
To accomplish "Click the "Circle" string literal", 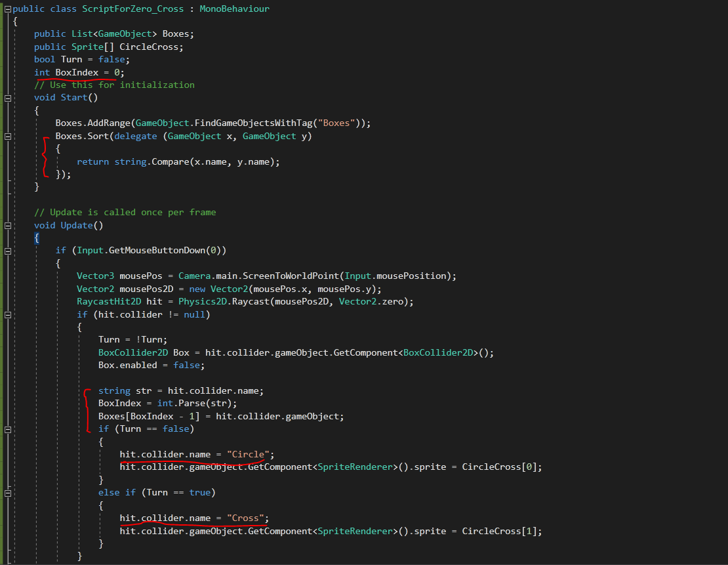I will coord(248,454).
